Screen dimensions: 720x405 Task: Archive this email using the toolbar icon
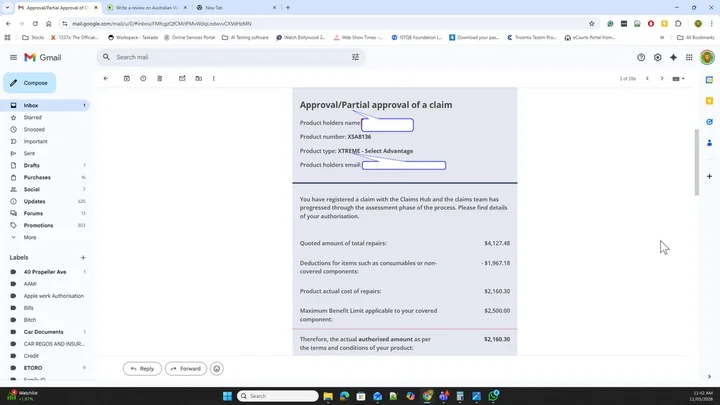pos(127,78)
